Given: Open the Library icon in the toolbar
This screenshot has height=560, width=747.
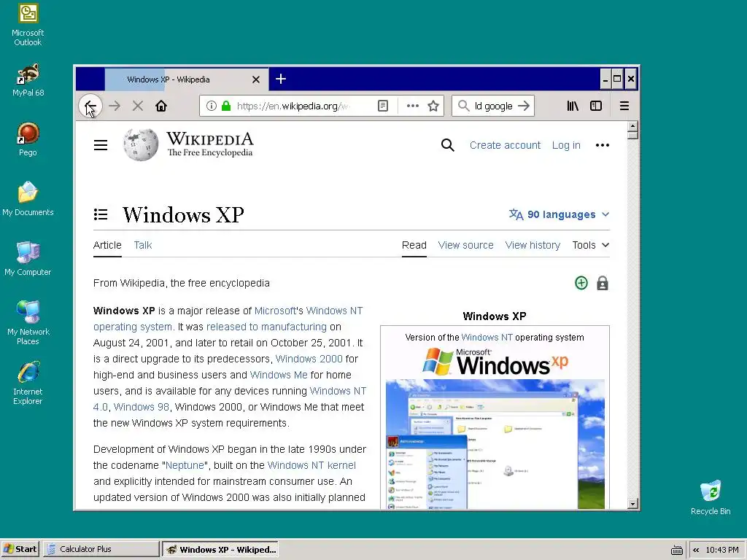Looking at the screenshot, I should tap(573, 106).
